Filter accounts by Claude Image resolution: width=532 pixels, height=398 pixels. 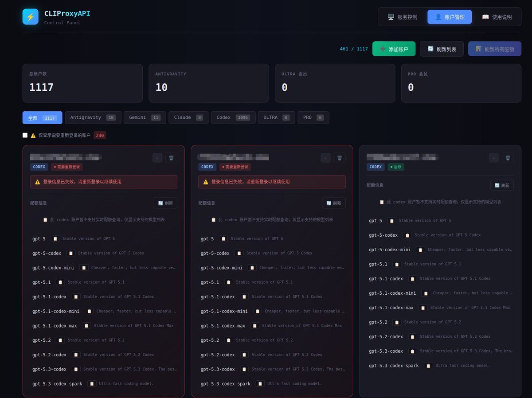(188, 117)
